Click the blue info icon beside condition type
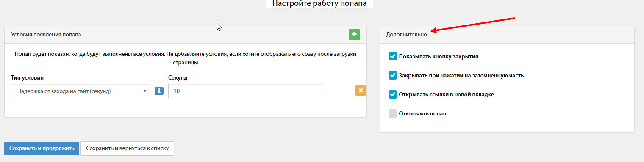 tap(159, 91)
